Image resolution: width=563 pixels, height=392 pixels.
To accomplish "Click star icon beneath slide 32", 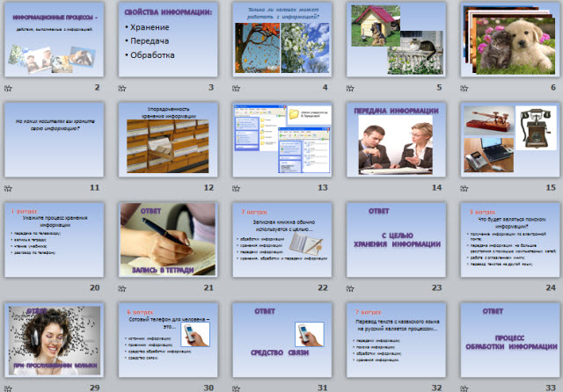I will point(350,386).
